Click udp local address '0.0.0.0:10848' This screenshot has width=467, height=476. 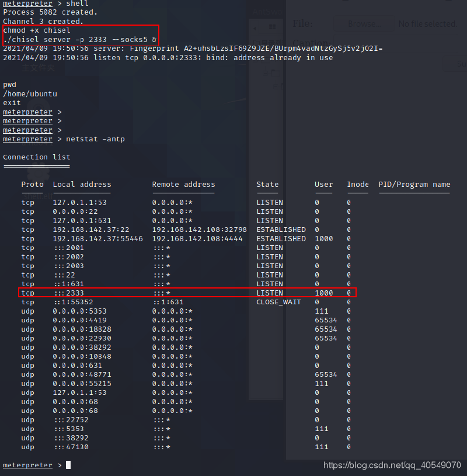(82, 357)
